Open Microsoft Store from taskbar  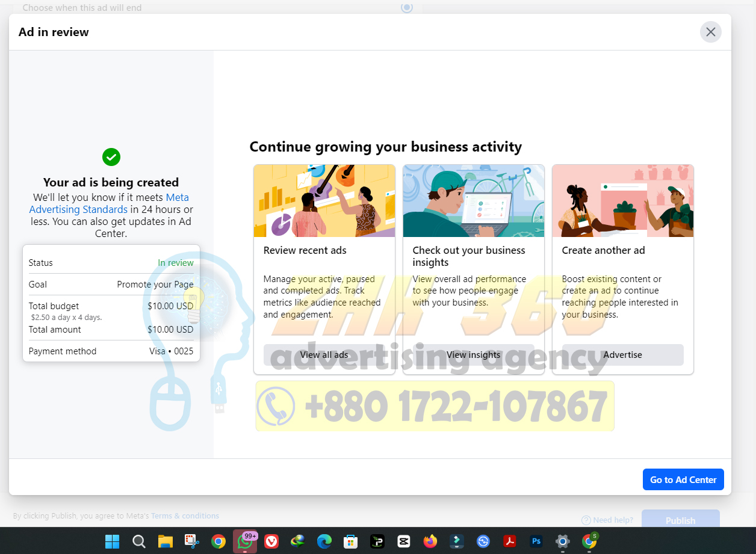pos(351,541)
